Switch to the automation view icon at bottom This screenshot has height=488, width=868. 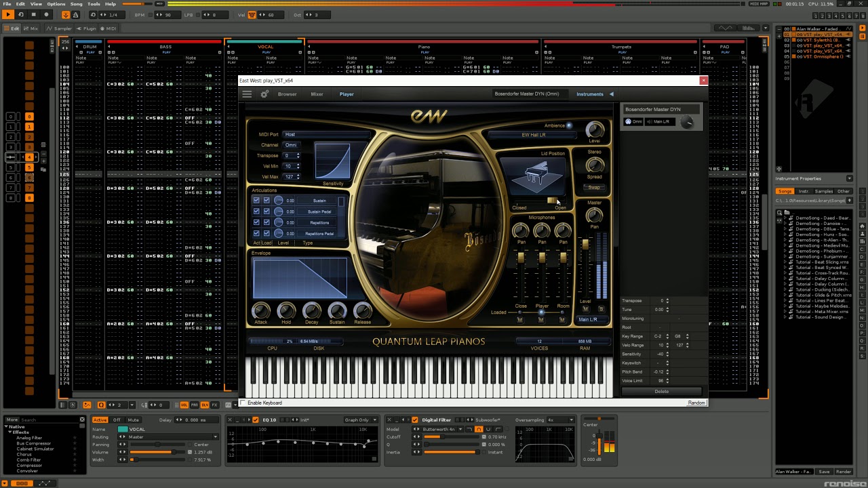click(x=45, y=483)
